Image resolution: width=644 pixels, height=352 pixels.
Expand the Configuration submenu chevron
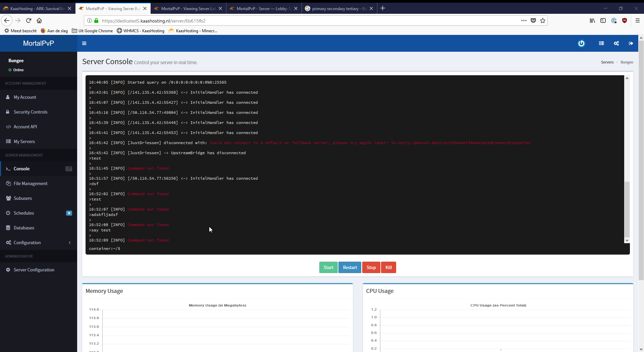coord(70,243)
